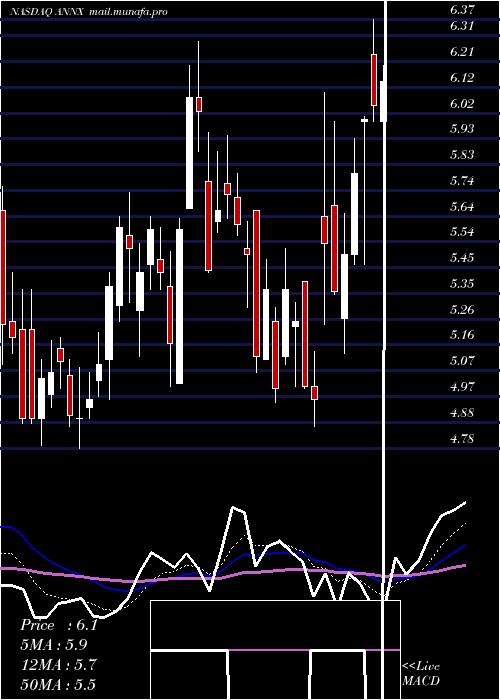500x700 pixels.
Task: Click the 6.21 price axis label
Action: pyautogui.click(x=462, y=52)
